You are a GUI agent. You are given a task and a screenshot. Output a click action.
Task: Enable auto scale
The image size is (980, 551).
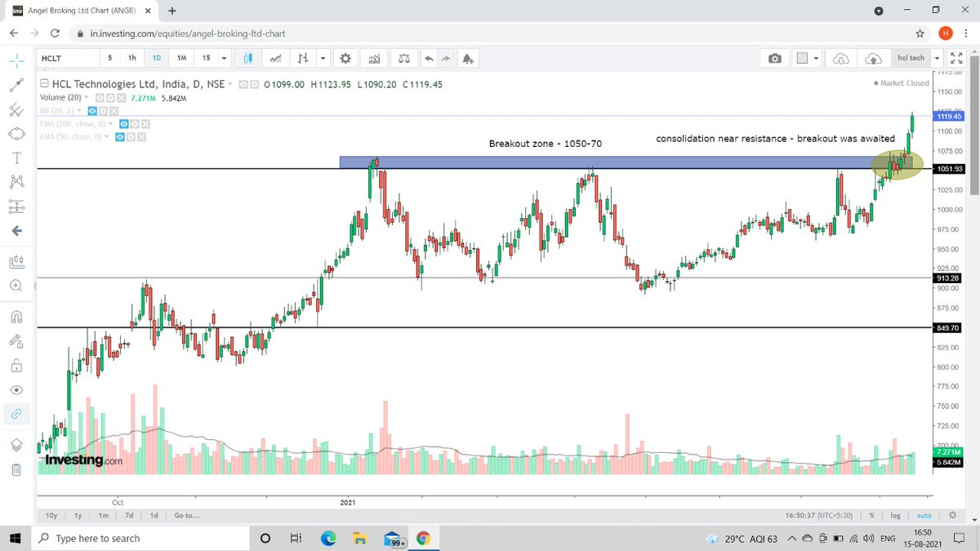[x=924, y=515]
